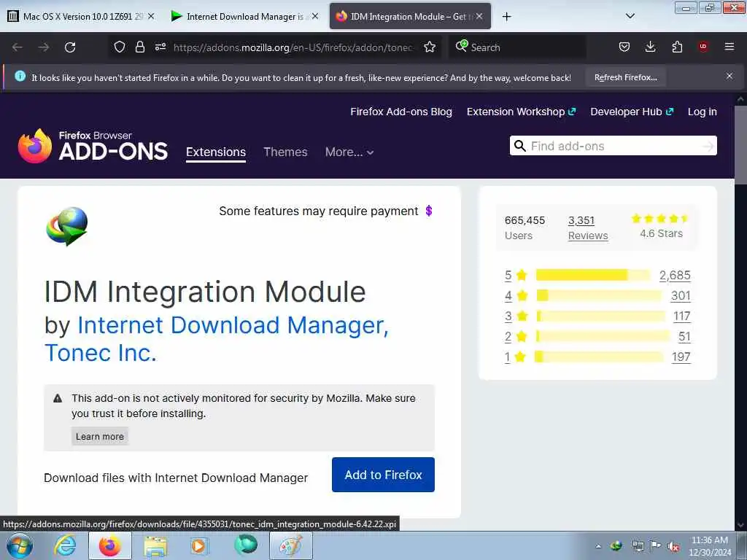This screenshot has height=560, width=747.
Task: Click Learn more about security warning
Action: point(99,436)
